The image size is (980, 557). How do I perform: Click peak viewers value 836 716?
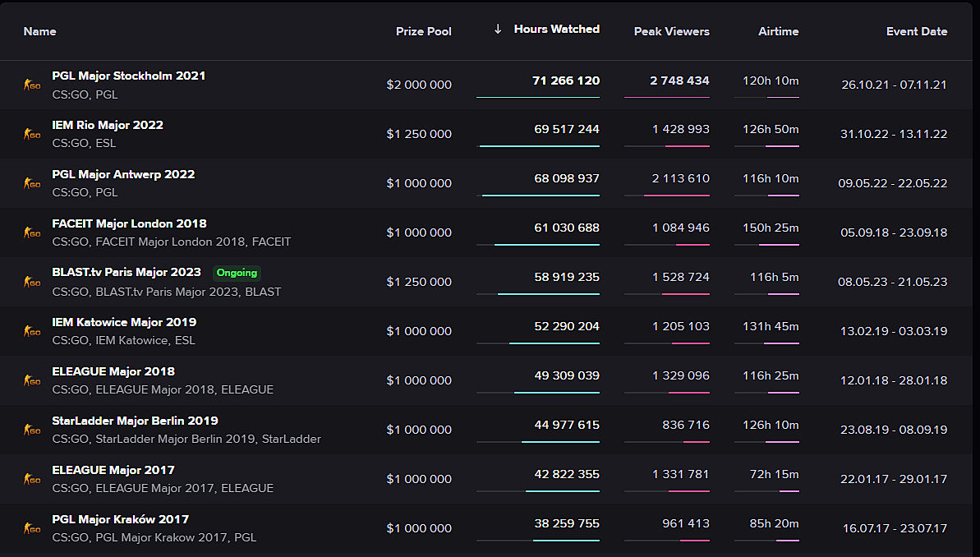click(x=686, y=425)
